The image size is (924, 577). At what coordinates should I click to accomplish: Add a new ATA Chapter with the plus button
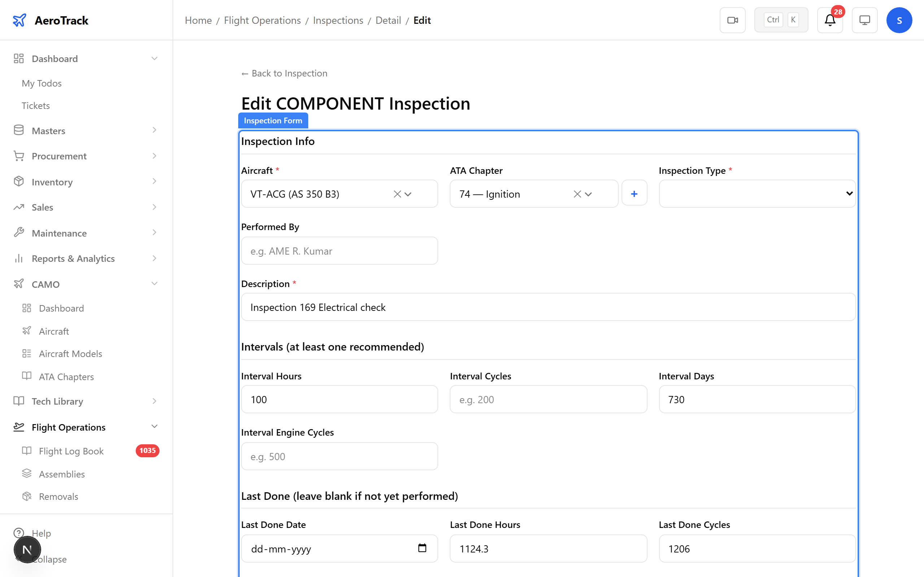point(634,193)
